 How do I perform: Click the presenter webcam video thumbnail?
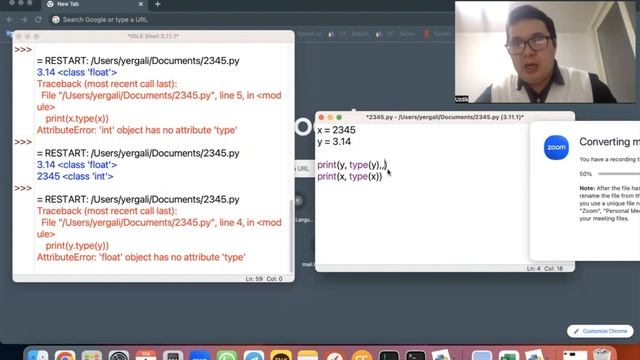click(545, 52)
